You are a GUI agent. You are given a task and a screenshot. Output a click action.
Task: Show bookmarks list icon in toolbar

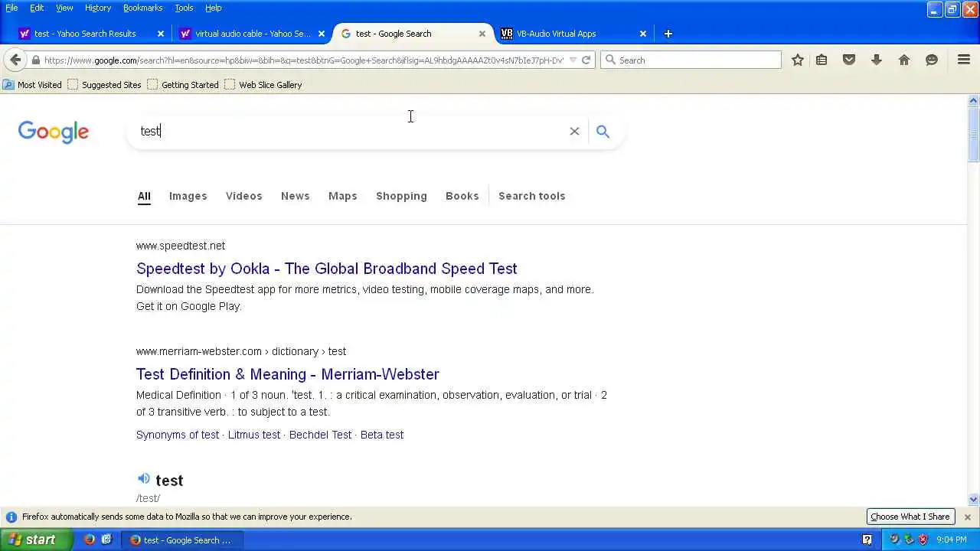pyautogui.click(x=822, y=60)
